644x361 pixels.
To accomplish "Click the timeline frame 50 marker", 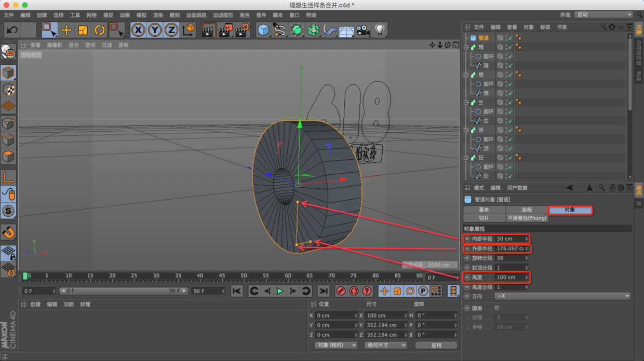I will point(244,276).
